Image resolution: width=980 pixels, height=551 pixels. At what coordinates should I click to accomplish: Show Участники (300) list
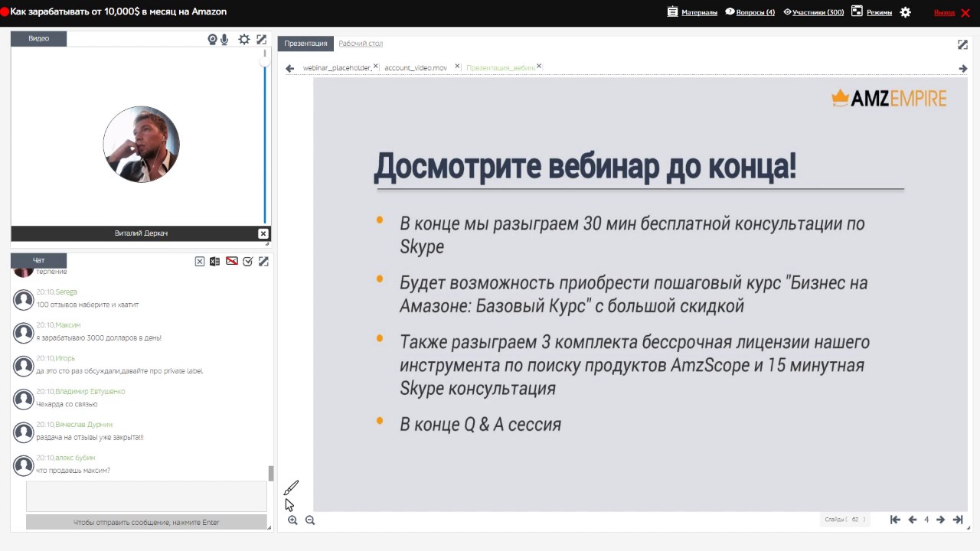(818, 12)
